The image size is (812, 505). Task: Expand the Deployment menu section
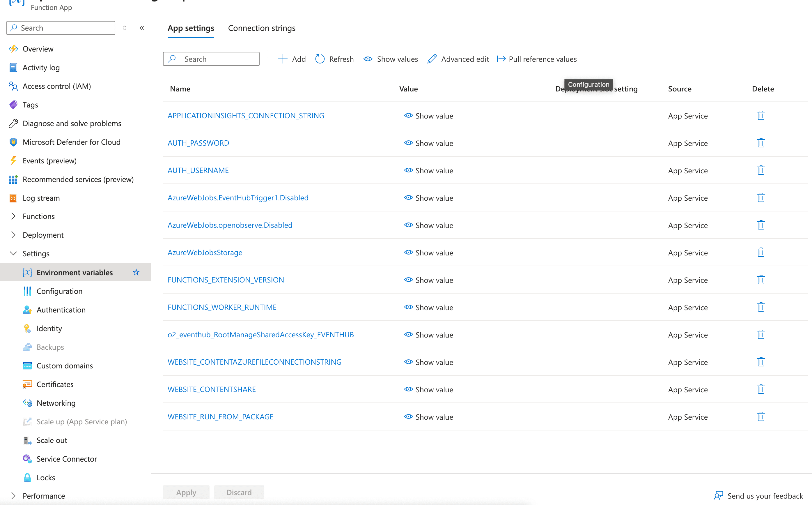click(13, 235)
